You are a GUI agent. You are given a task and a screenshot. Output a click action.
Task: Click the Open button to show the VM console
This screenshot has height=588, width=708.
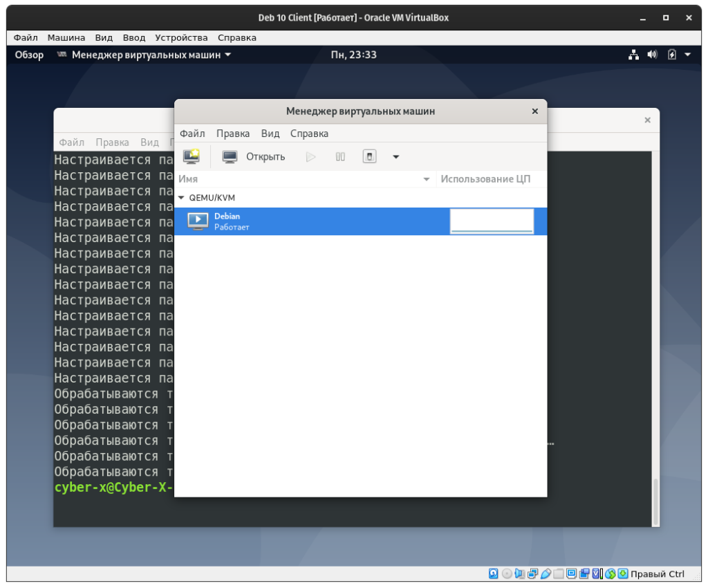pyautogui.click(x=254, y=156)
